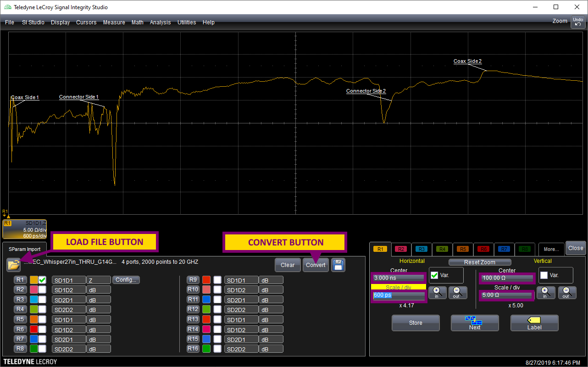Image resolution: width=588 pixels, height=367 pixels.
Task: Open the File menu
Action: [10, 22]
